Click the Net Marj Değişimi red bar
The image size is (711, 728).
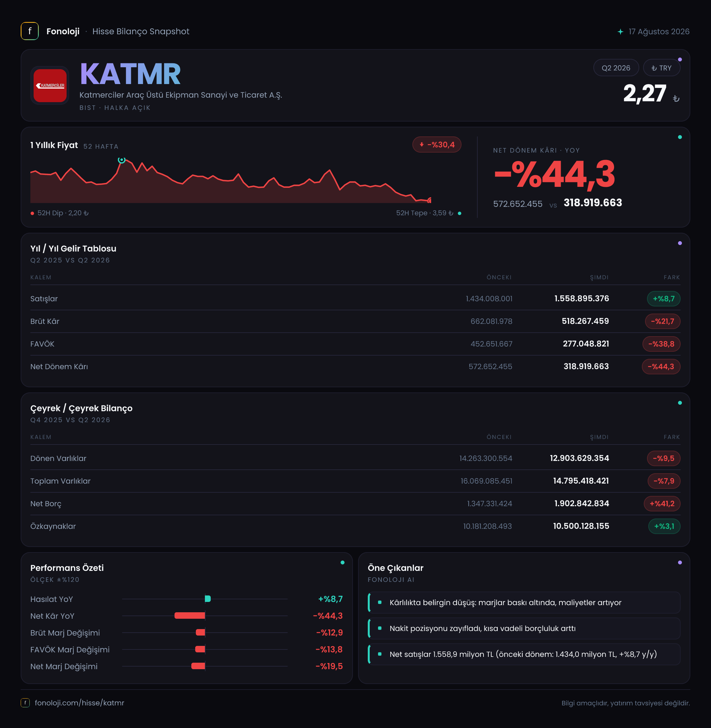pos(198,666)
